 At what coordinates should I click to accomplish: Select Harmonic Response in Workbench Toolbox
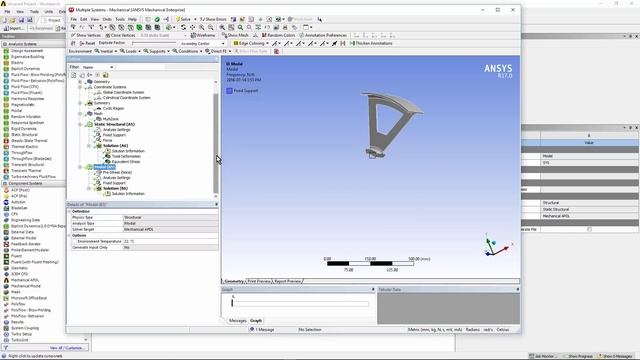27,99
